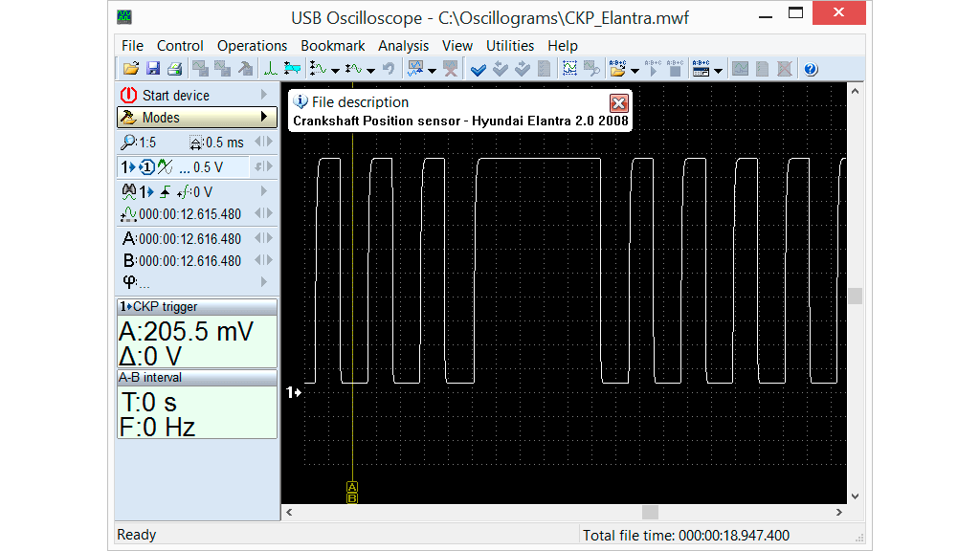The image size is (980, 551).
Task: Click the cyan waveform with vertical arrows icon
Action: tap(292, 69)
